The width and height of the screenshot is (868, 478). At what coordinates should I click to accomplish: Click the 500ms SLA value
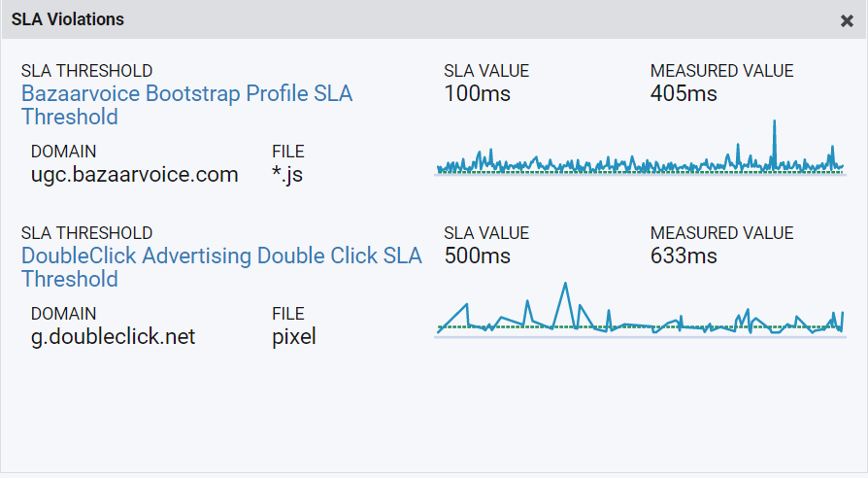tap(477, 256)
